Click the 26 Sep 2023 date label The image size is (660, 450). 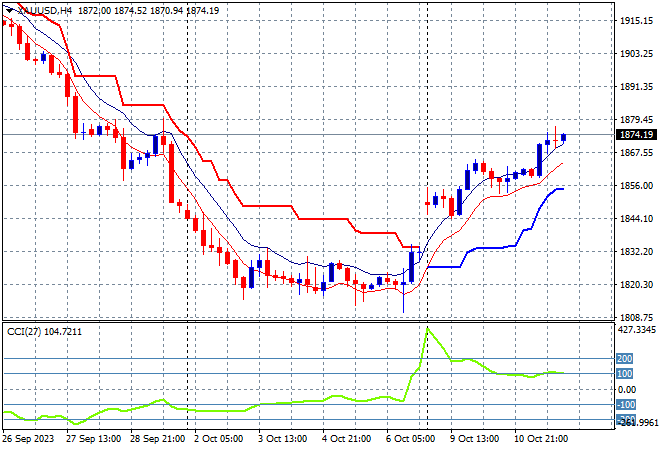pyautogui.click(x=28, y=439)
